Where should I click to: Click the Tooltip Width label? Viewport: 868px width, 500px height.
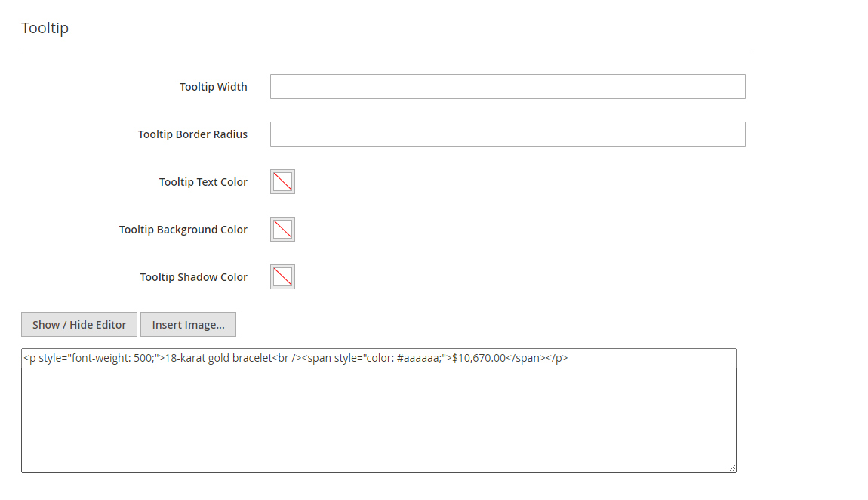213,87
